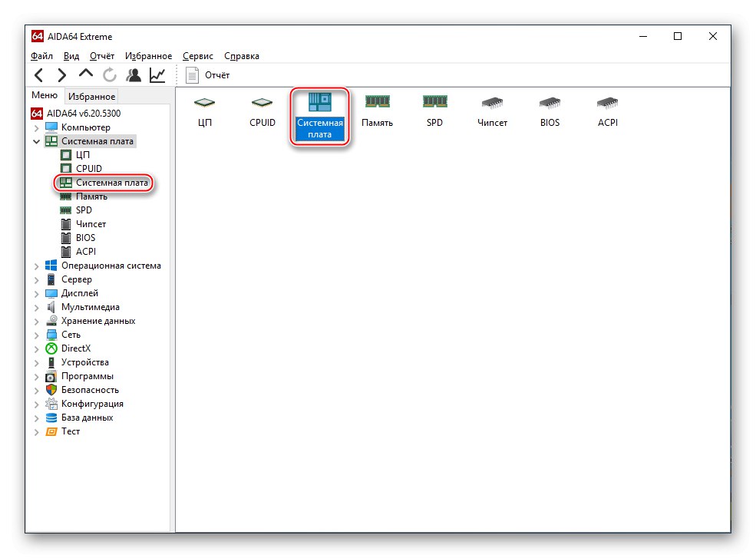Select the Дисплей tree label
The image size is (756, 558).
80,293
